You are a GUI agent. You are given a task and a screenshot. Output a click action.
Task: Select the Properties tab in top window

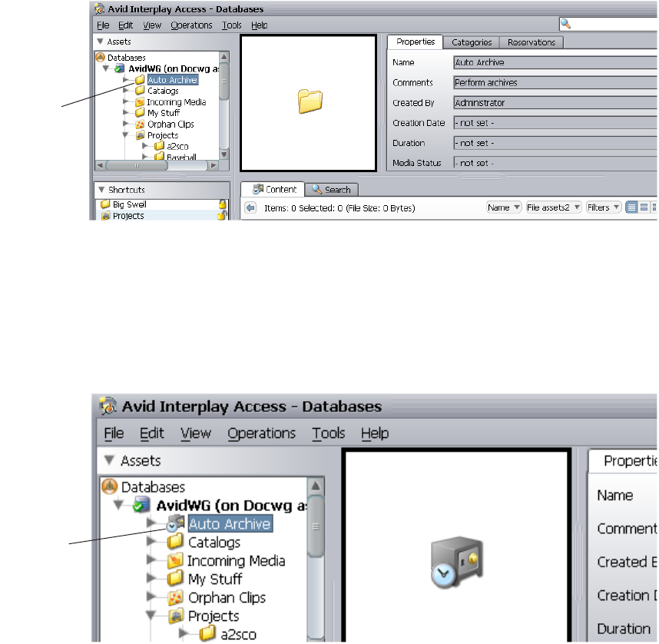[x=416, y=41]
